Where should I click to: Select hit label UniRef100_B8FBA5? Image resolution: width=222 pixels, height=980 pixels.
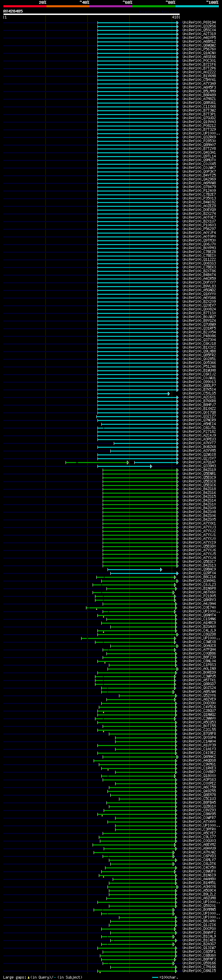coord(199,803)
